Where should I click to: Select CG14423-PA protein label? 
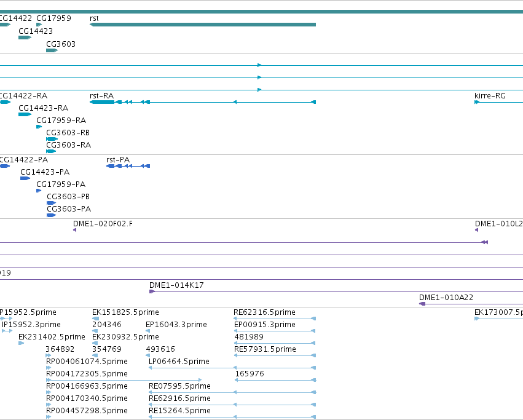(45, 172)
